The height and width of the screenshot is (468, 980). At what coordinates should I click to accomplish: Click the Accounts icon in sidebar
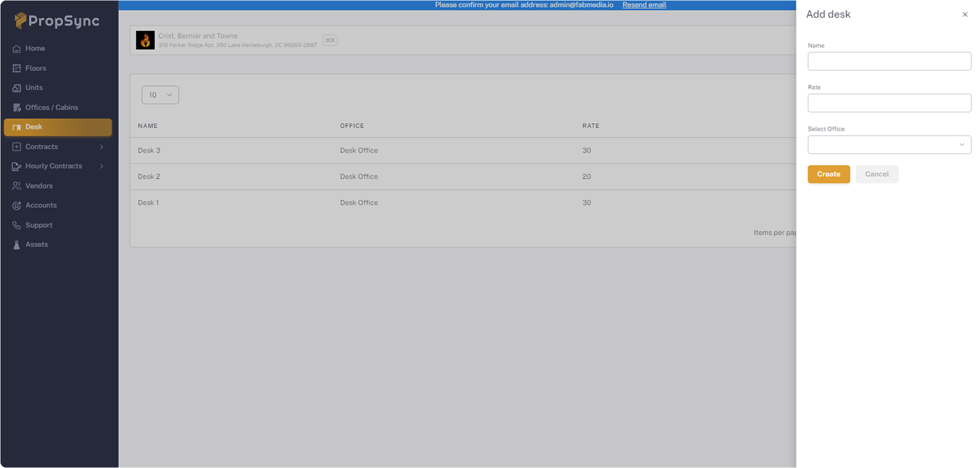17,205
